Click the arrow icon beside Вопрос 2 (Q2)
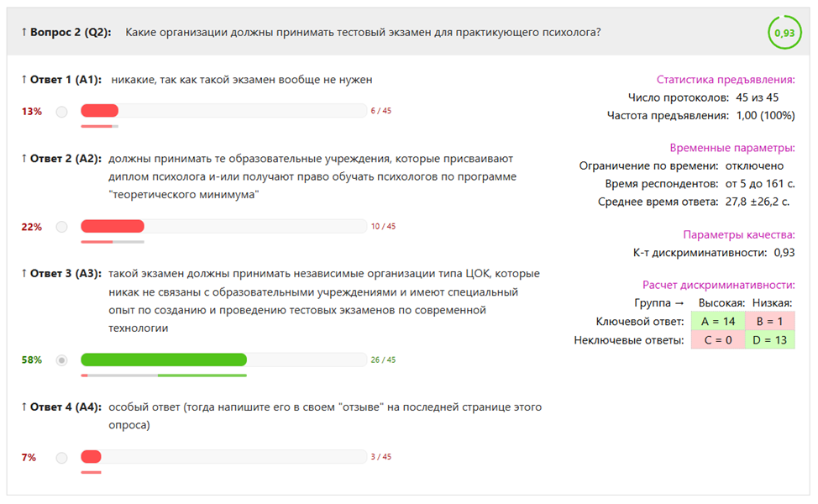 click(x=24, y=33)
